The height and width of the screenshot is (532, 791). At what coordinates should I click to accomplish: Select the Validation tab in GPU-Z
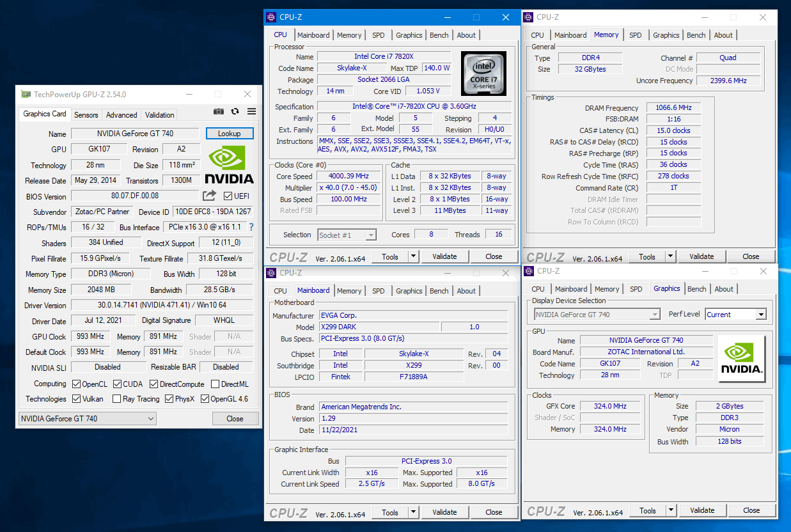tap(160, 115)
